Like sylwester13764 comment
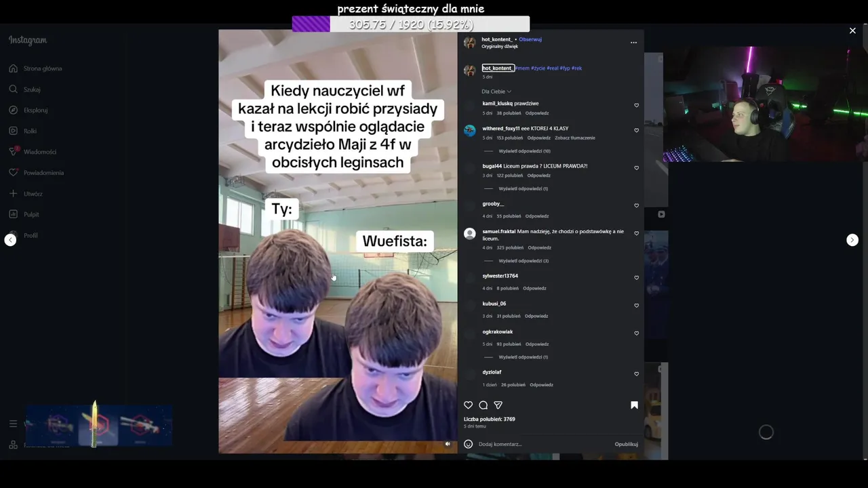Viewport: 868px width, 488px height. coord(636,278)
